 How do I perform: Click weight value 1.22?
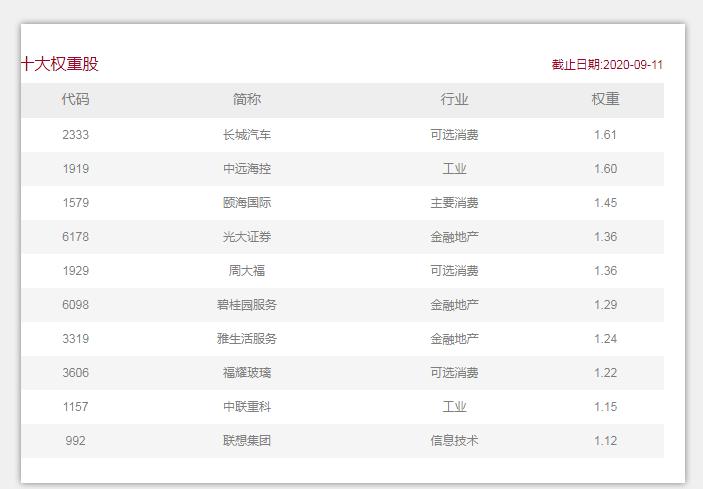(x=605, y=372)
